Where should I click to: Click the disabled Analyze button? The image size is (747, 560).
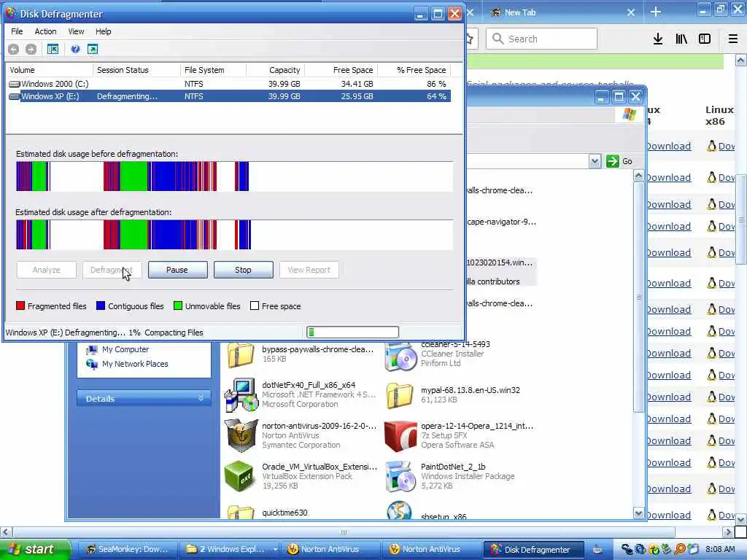coord(46,270)
